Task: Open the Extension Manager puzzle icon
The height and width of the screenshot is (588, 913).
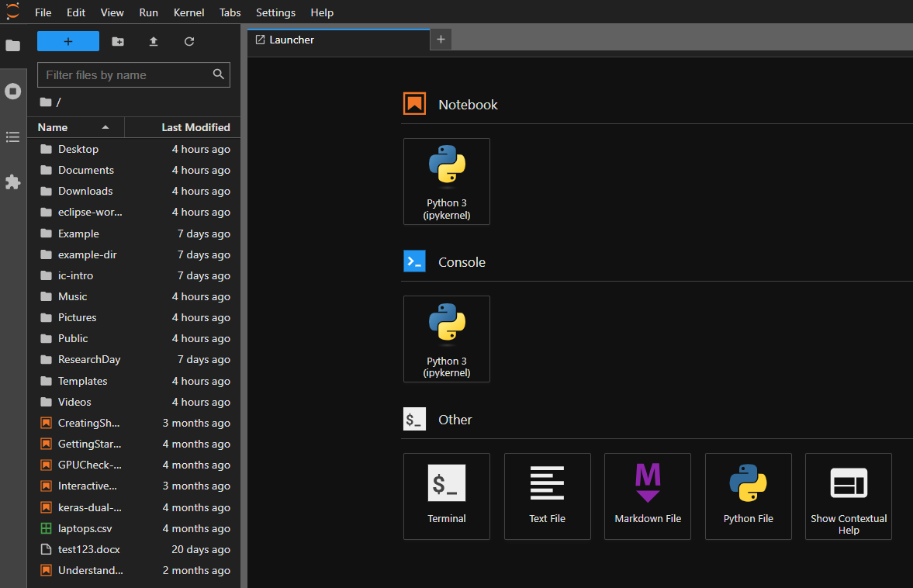Action: [12, 182]
